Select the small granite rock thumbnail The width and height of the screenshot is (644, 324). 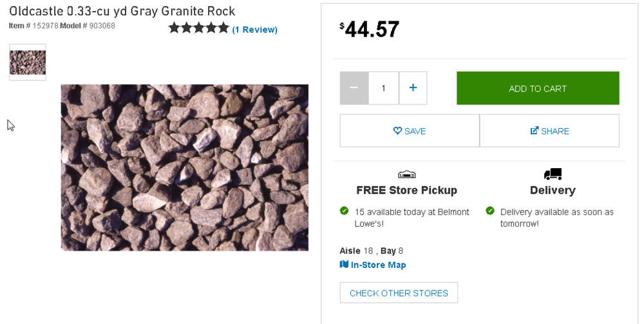tap(28, 62)
